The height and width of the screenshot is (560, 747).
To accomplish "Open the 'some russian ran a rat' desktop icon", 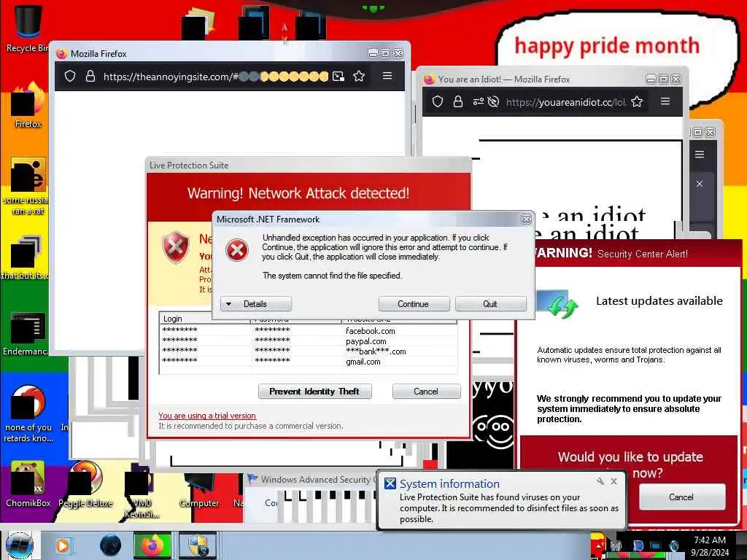I will coord(28,186).
